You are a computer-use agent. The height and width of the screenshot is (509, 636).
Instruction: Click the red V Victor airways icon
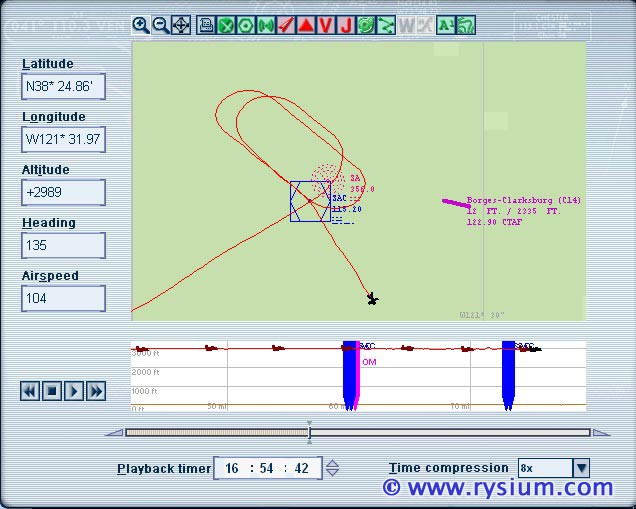point(326,25)
